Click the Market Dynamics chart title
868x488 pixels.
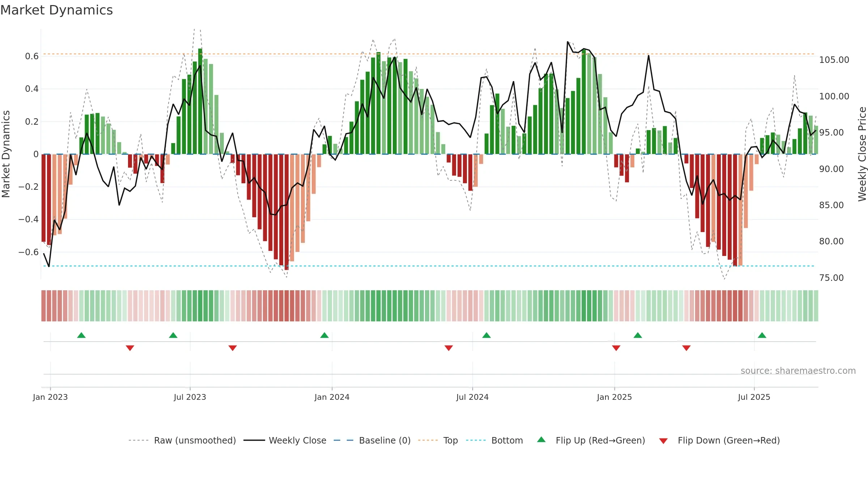pos(56,10)
